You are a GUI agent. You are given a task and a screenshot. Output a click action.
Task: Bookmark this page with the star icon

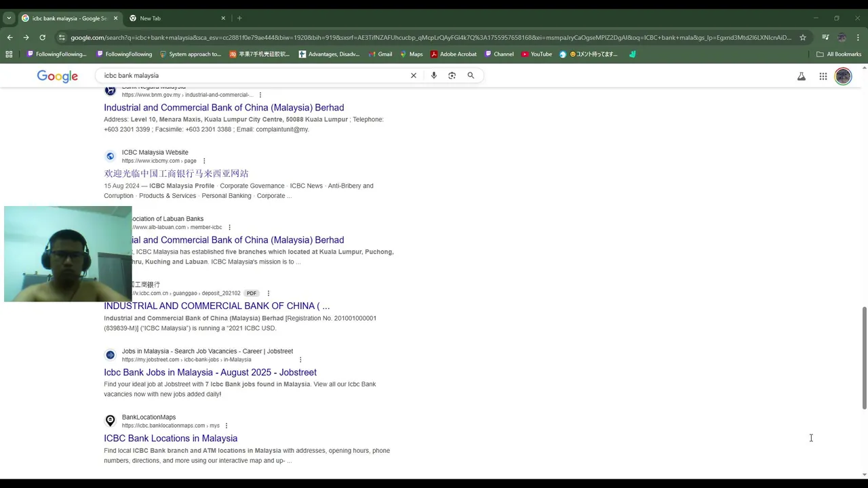[803, 37]
